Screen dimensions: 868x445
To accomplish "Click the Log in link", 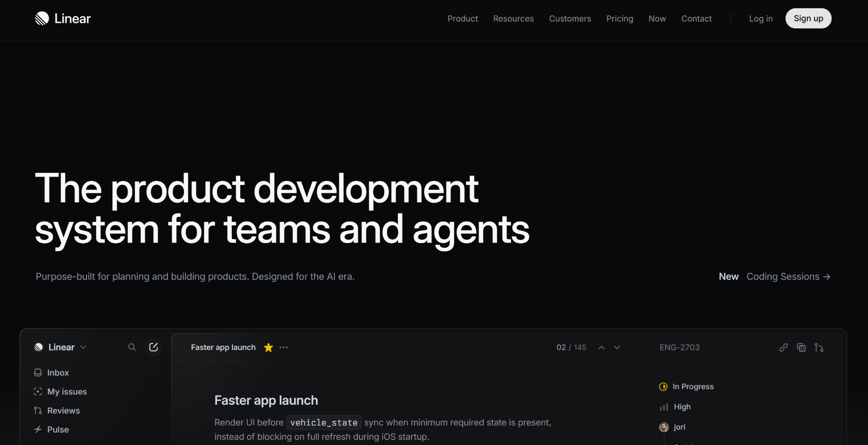I will pyautogui.click(x=761, y=19).
